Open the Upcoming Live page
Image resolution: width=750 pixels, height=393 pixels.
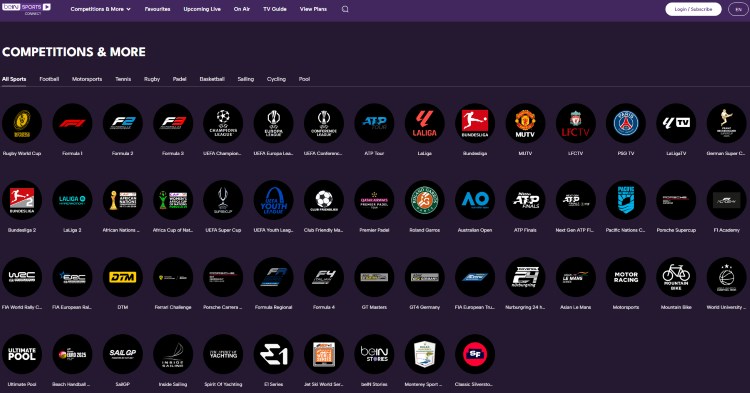pos(202,9)
